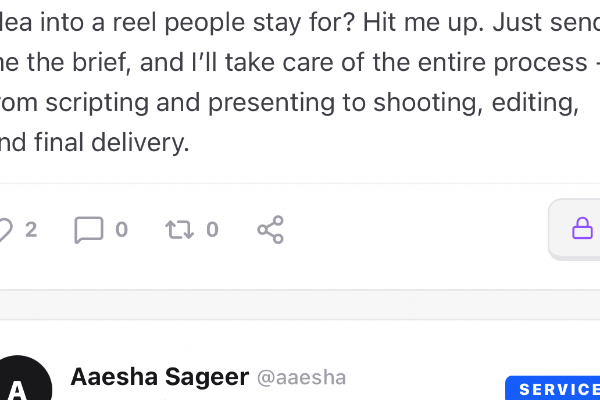600x400 pixels.
Task: Repost using the looping arrows icon
Action: [179, 230]
